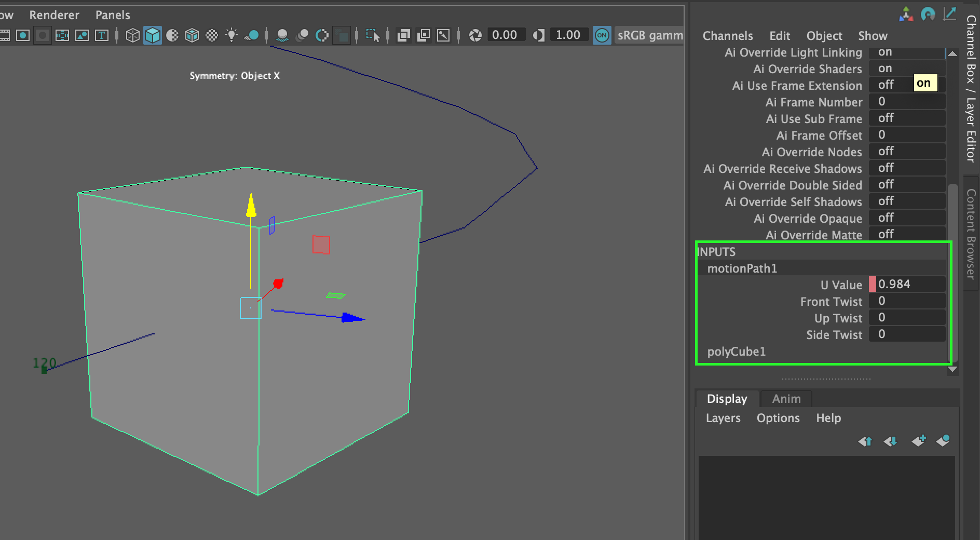Enable textured display in the viewport
Image resolution: width=980 pixels, height=540 pixels.
coord(192,36)
